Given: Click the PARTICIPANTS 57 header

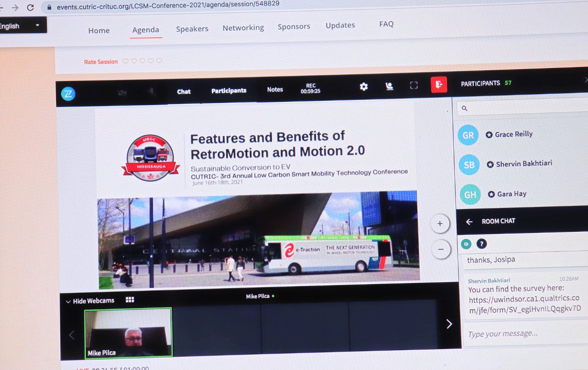Looking at the screenshot, I should (x=486, y=83).
